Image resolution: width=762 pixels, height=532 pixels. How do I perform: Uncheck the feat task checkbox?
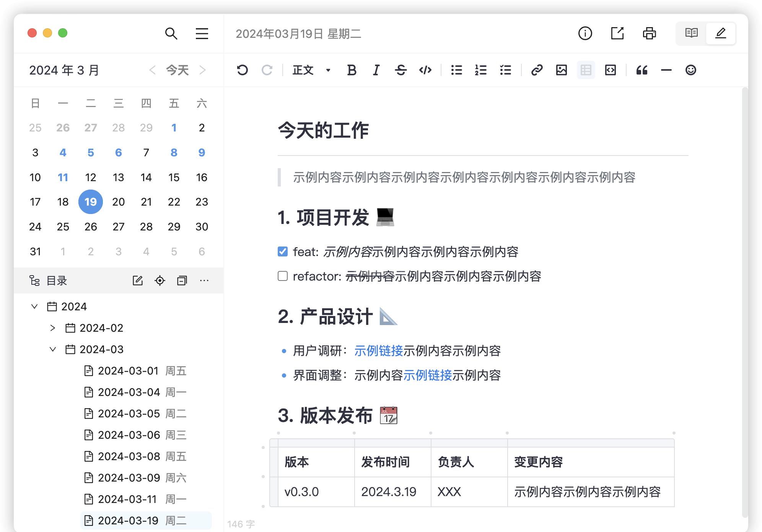pyautogui.click(x=283, y=251)
